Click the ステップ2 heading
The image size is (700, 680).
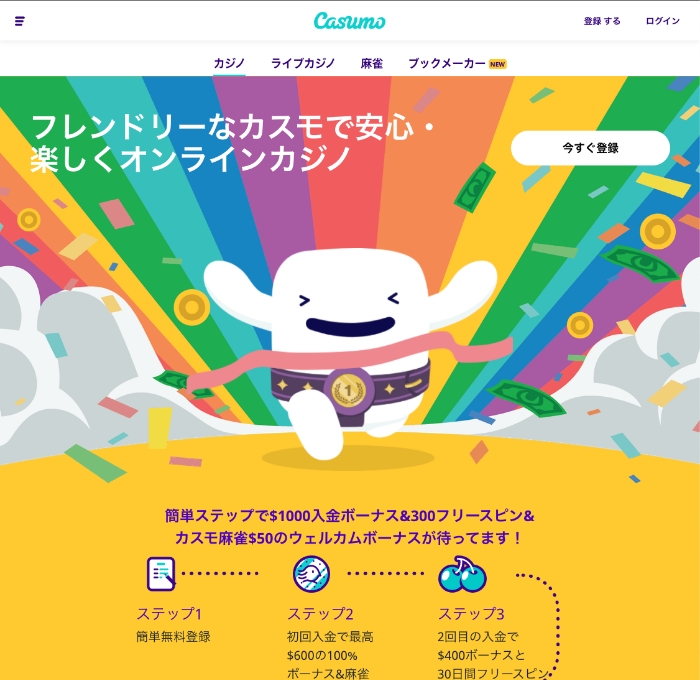[320, 614]
